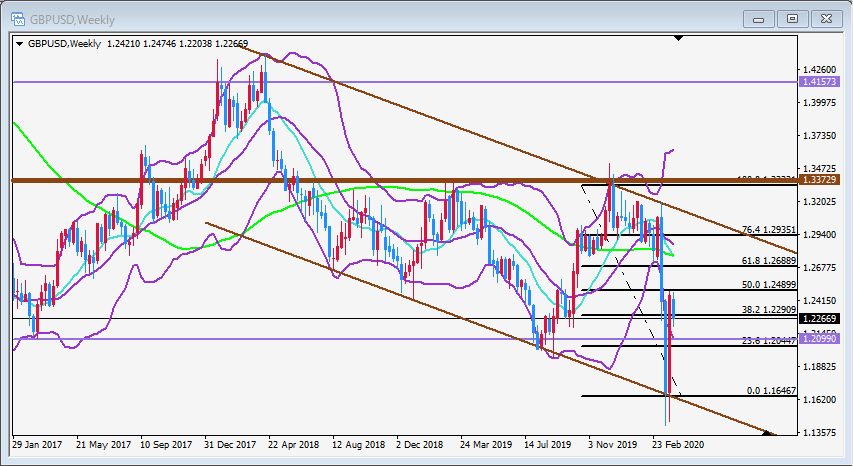853x466 pixels.
Task: Click the 1.26775 price scale value
Action: coord(819,268)
